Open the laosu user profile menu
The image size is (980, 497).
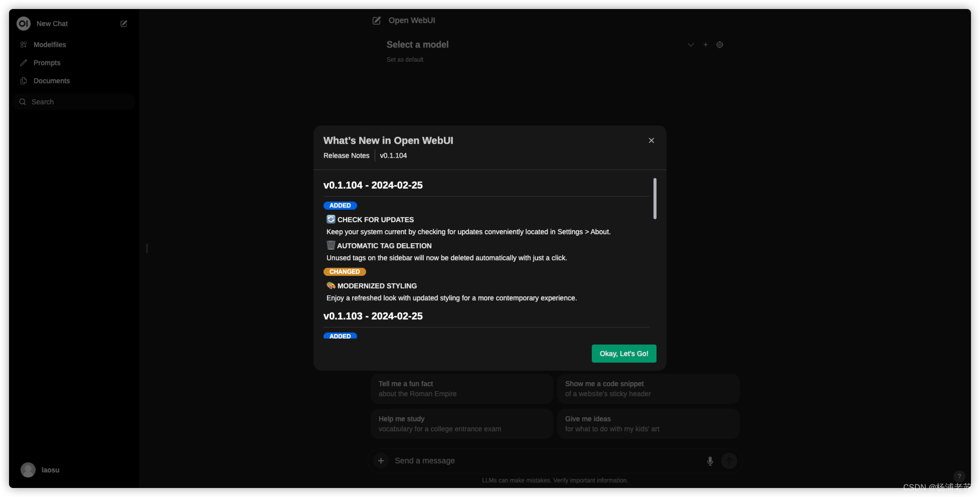click(74, 470)
